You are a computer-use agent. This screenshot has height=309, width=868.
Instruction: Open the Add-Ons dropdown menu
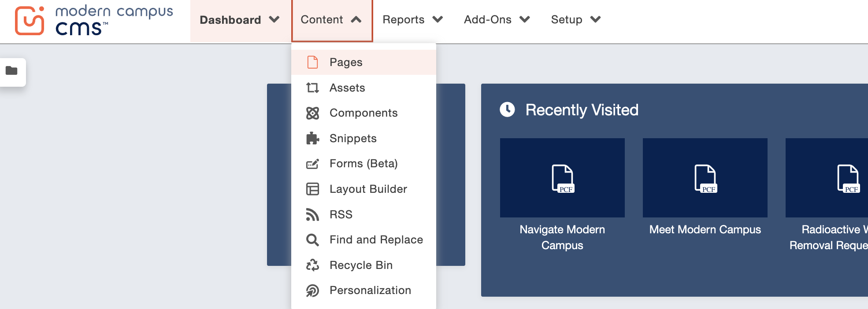(x=497, y=20)
